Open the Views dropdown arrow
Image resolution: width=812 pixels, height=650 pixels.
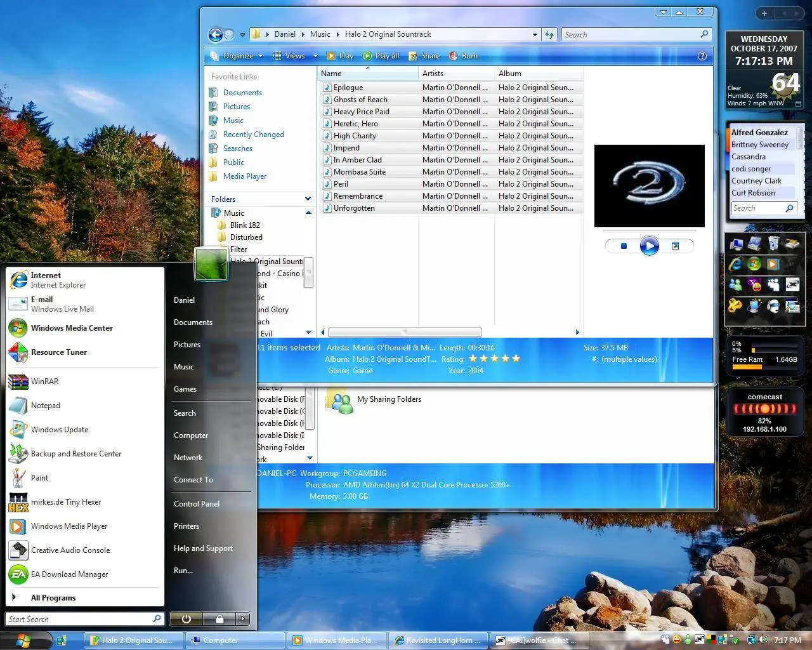(x=316, y=56)
